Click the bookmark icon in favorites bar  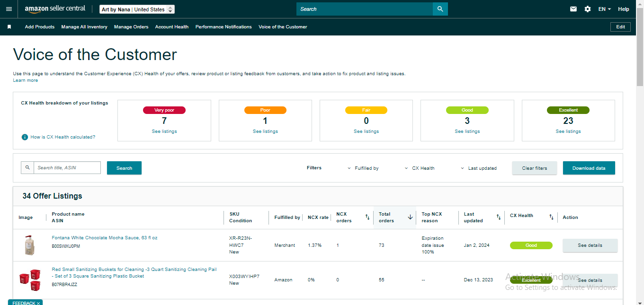point(9,27)
